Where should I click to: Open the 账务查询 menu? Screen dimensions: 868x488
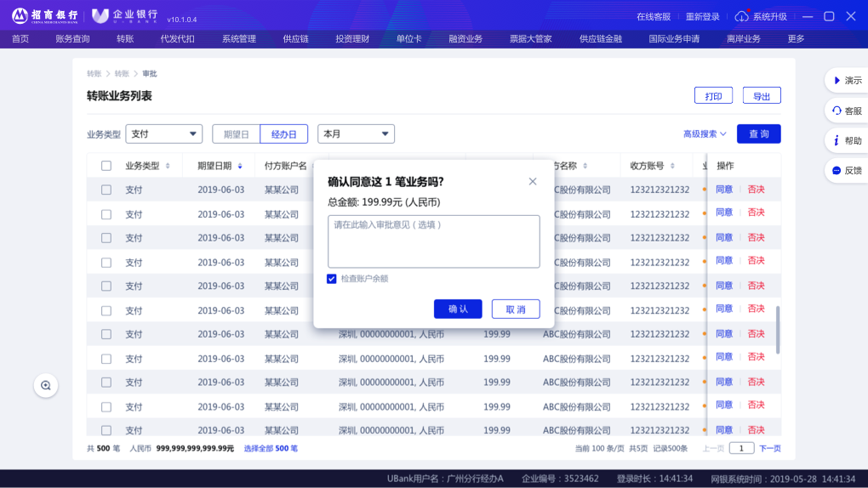(x=72, y=38)
